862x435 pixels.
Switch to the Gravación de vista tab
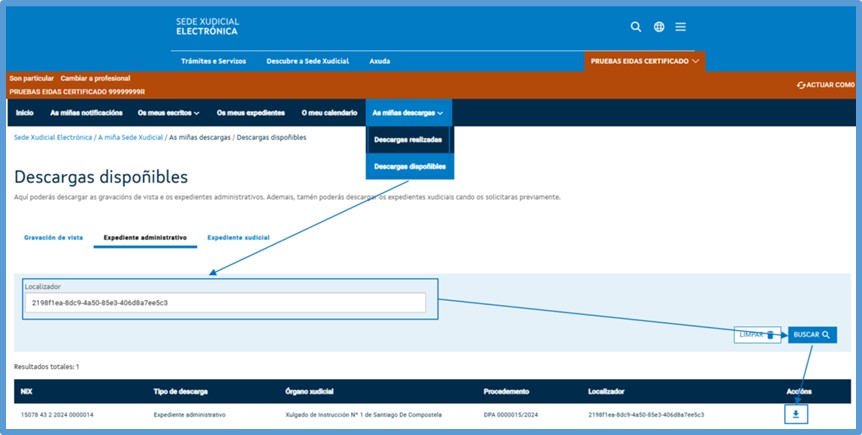[x=53, y=237]
